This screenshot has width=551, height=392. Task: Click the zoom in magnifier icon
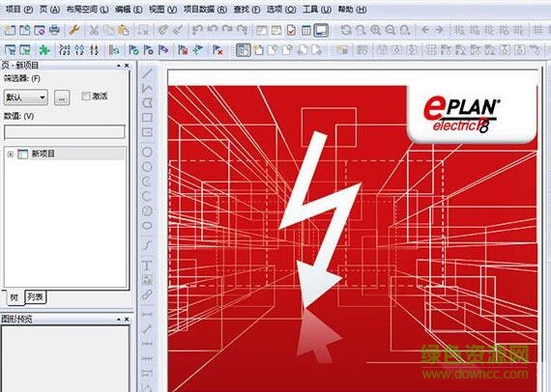376,30
